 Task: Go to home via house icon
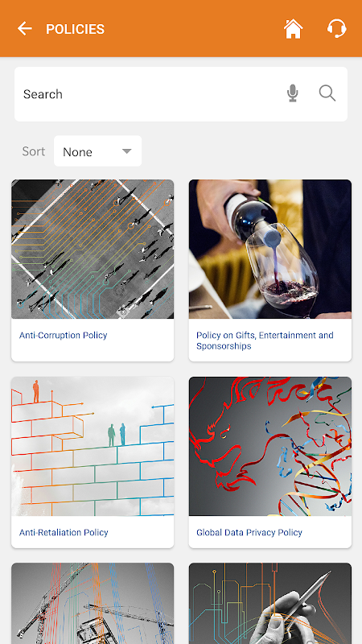coord(293,29)
